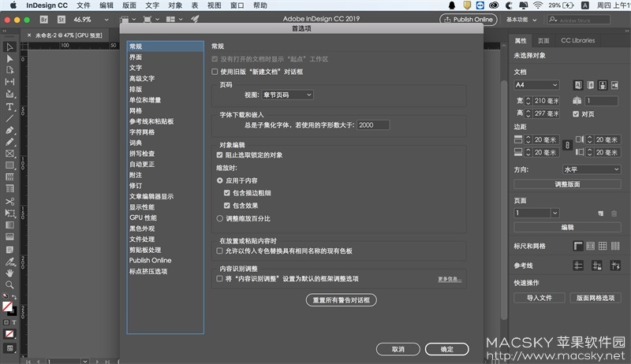Open the 更多信息 link
The width and height of the screenshot is (631, 364).
coord(450,279)
